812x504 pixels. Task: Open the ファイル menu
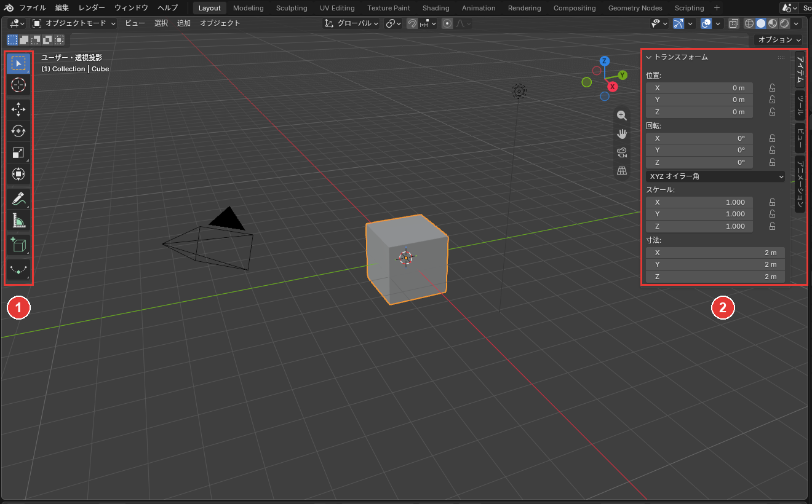tap(32, 8)
